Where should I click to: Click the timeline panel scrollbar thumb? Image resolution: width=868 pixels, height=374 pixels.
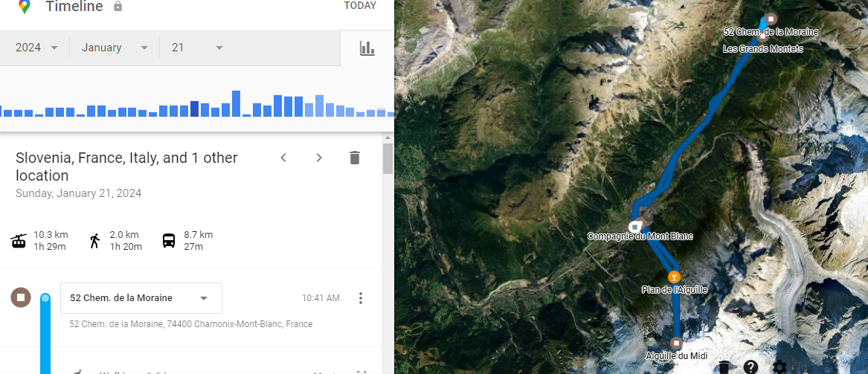388,158
